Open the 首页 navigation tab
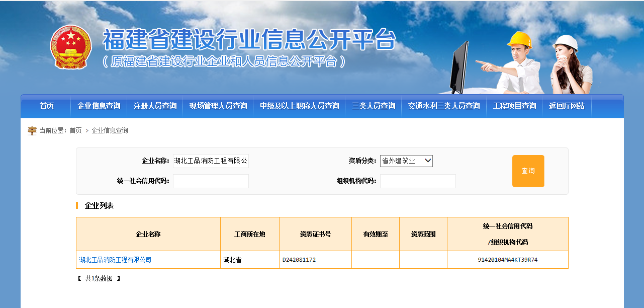The width and height of the screenshot is (644, 308). [x=47, y=106]
